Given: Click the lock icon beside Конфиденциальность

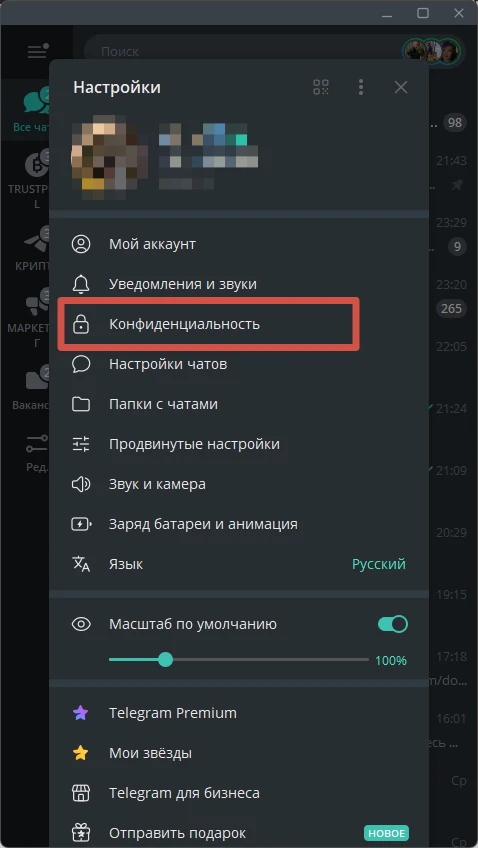Looking at the screenshot, I should pos(81,324).
